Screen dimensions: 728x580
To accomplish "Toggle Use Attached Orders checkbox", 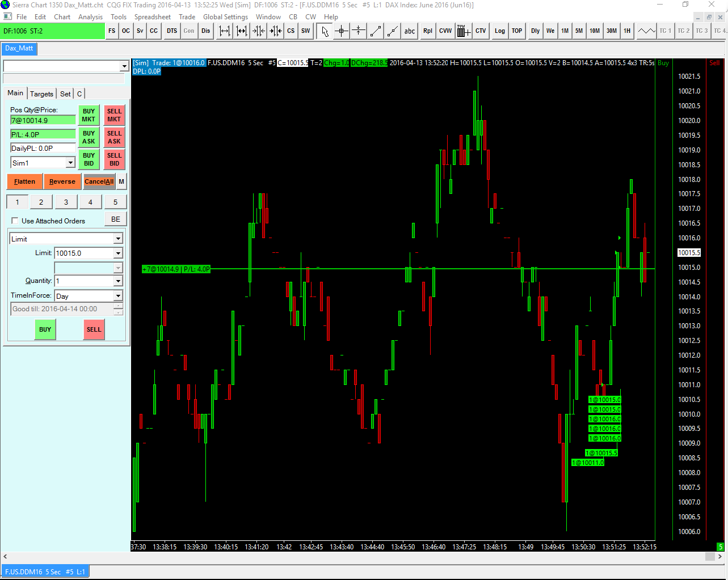I will coord(15,221).
